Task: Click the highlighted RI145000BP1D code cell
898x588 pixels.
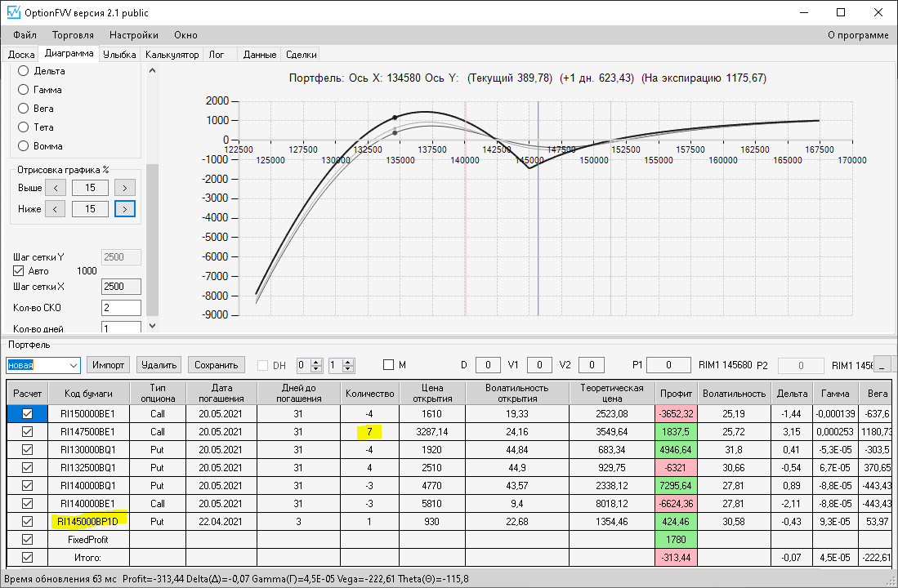Action: pyautogui.click(x=89, y=522)
